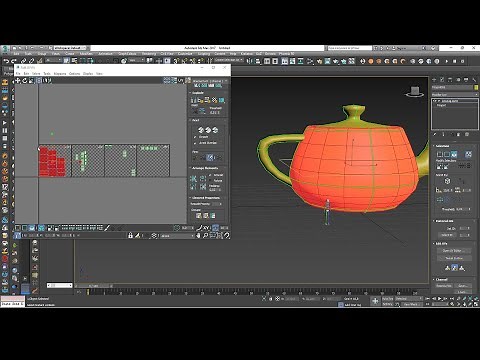Select the Rotate tool in Edit UVWs toolbar
The image size is (480, 360).
click(x=25, y=80)
